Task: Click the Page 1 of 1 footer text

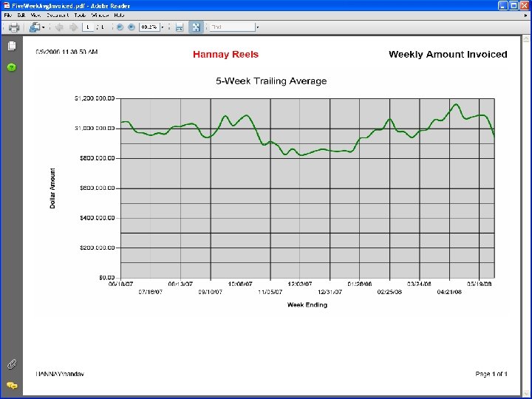Action: click(491, 374)
